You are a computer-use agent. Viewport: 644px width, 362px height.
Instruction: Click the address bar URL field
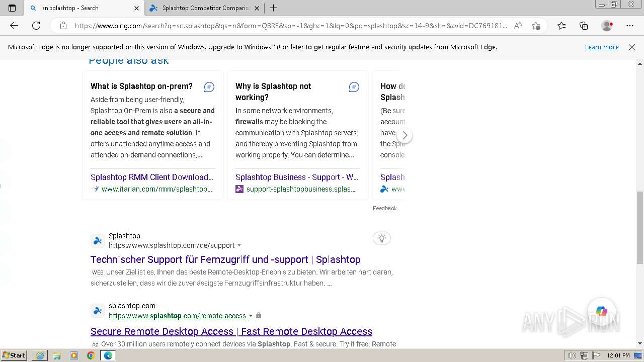pyautogui.click(x=291, y=26)
